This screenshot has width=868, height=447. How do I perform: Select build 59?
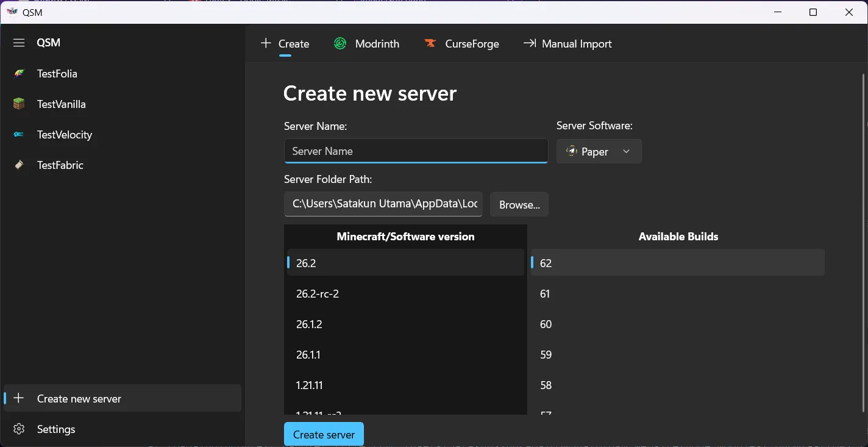pos(678,354)
